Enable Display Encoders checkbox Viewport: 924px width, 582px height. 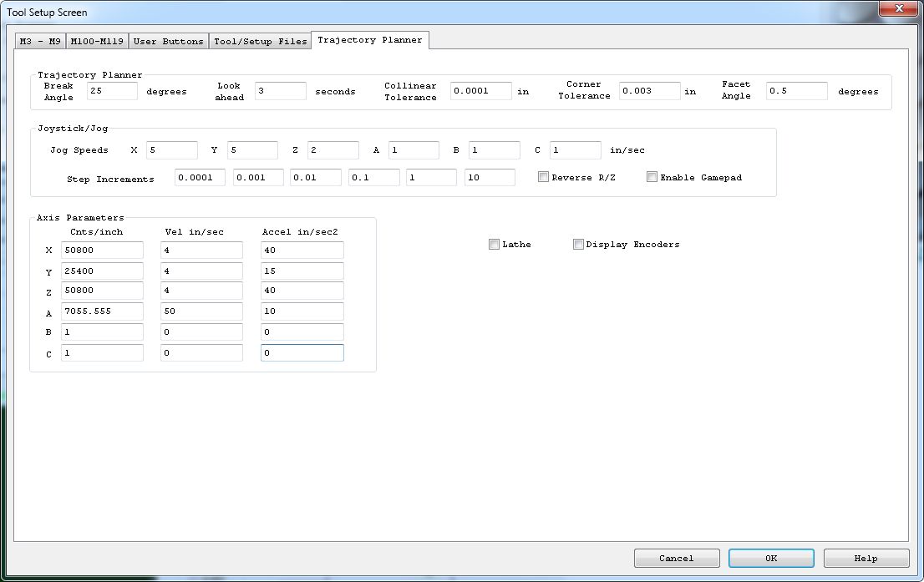click(578, 245)
